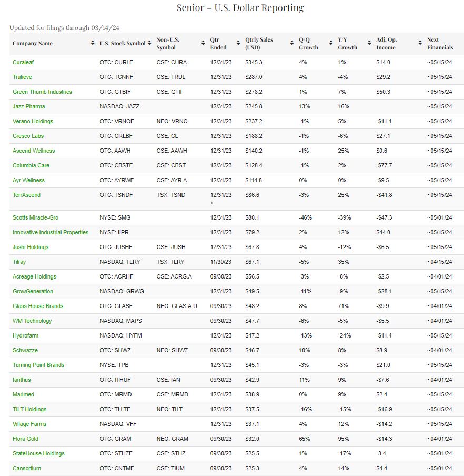
Task: Go to Green Thumb Industries page
Action: [42, 92]
